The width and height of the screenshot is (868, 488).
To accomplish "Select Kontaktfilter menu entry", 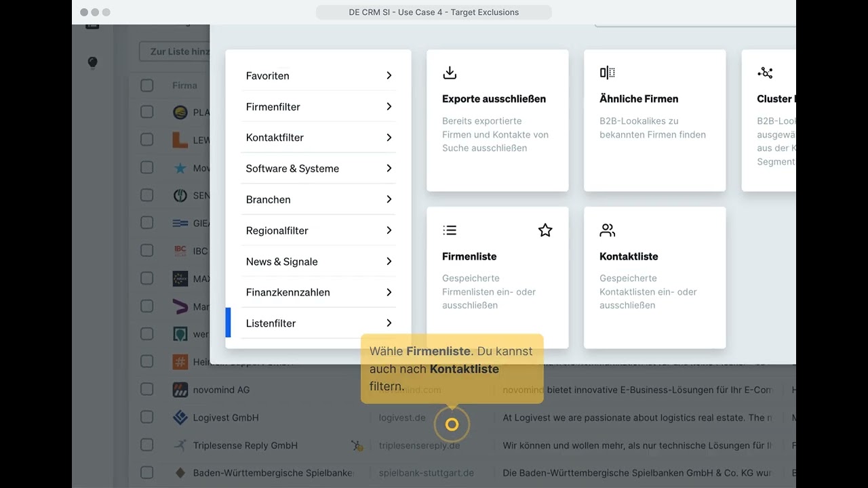I will point(318,138).
